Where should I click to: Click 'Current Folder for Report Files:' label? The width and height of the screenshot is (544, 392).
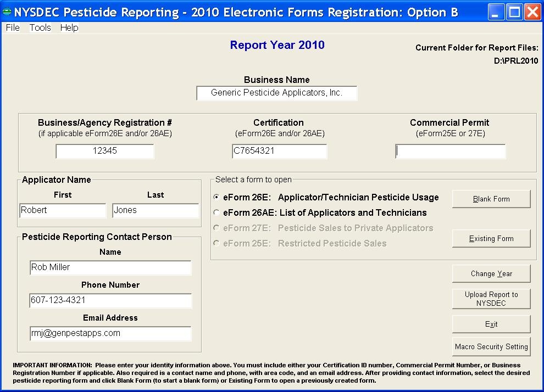pyautogui.click(x=477, y=47)
